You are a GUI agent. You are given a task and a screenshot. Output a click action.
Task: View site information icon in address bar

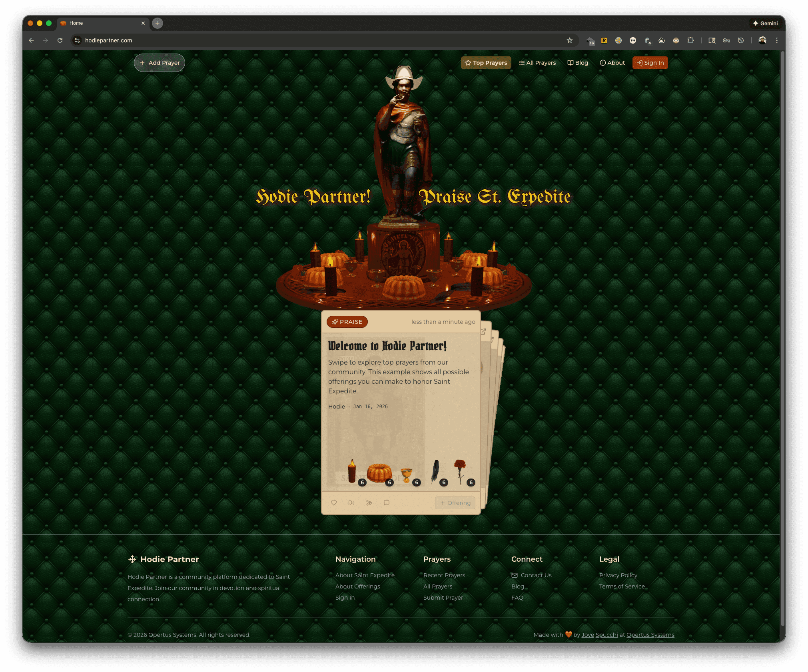(78, 40)
